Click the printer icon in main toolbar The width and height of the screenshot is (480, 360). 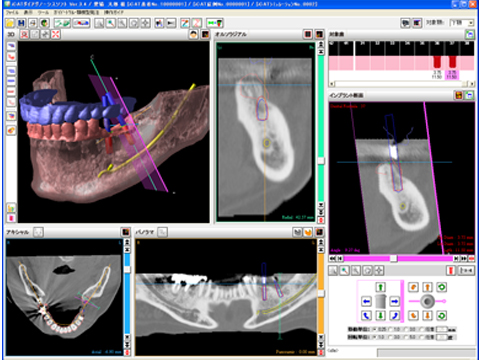coord(33,23)
